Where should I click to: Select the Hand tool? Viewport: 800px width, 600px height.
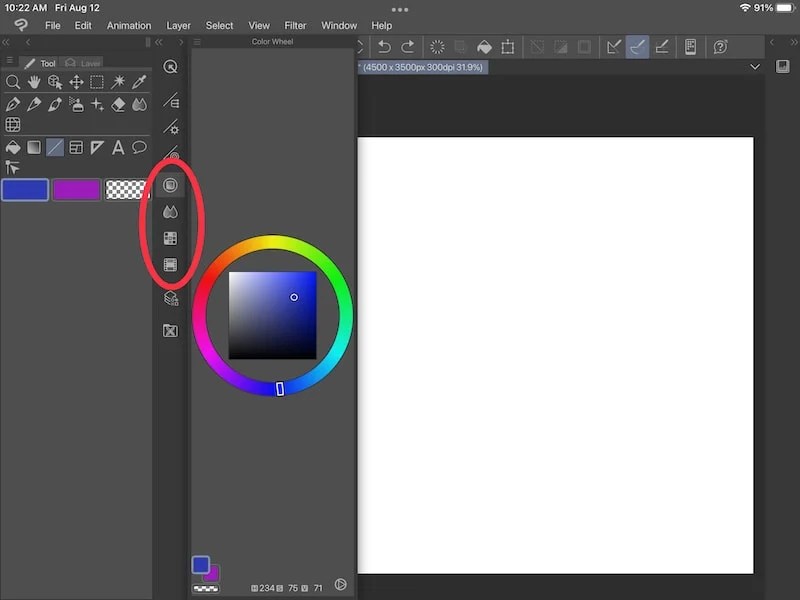(34, 82)
